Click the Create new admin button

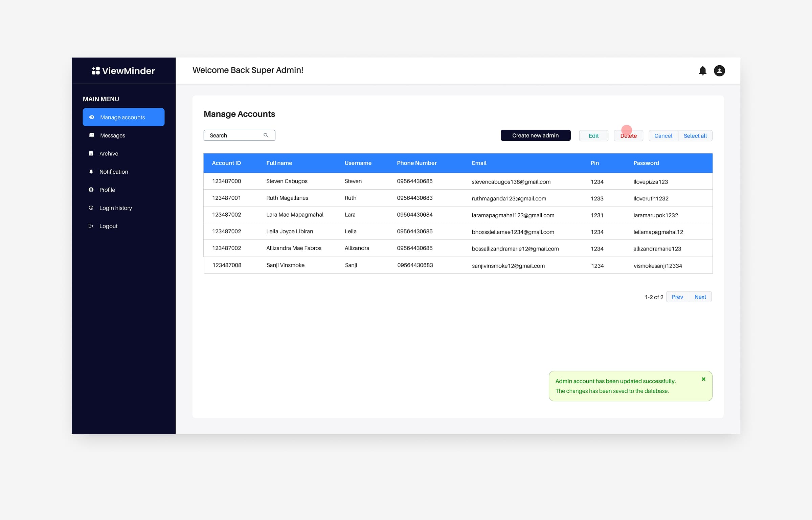535,135
